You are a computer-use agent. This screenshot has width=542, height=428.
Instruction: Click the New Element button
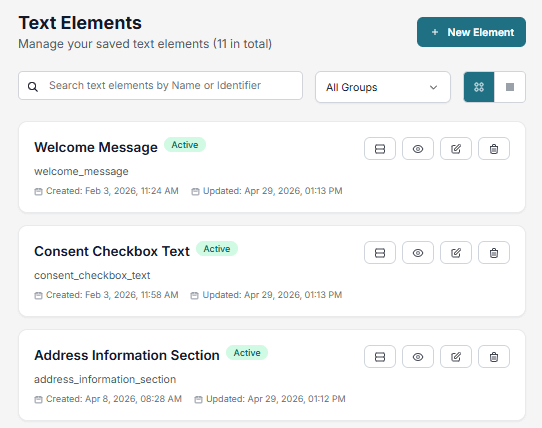pyautogui.click(x=471, y=32)
